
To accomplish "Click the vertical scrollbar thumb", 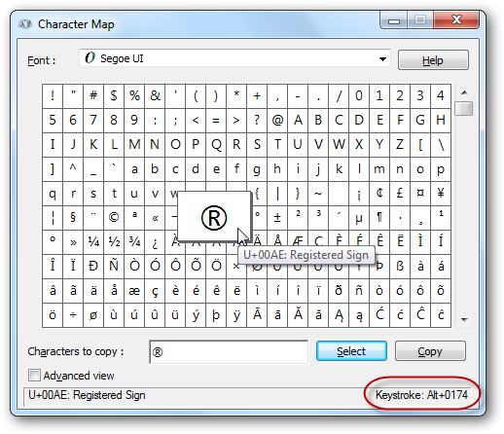I will (x=464, y=108).
